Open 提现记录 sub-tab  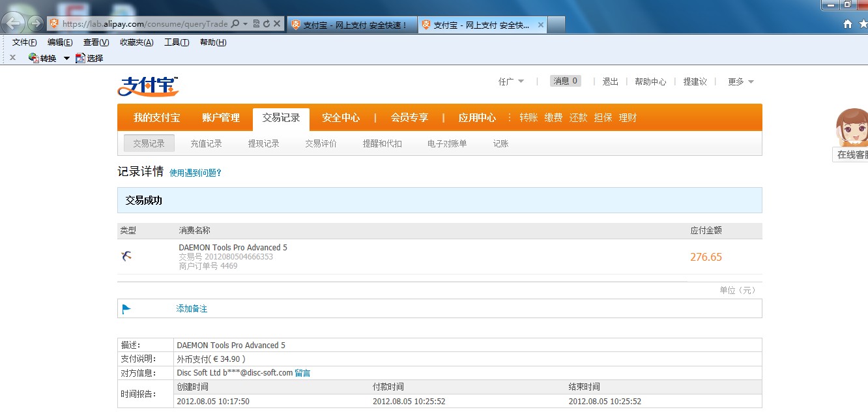pyautogui.click(x=263, y=143)
